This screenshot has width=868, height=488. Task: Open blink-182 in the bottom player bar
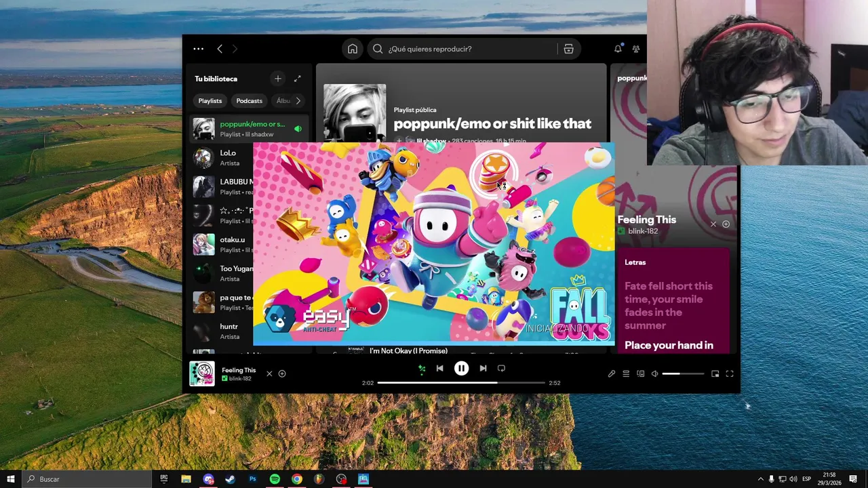(x=240, y=379)
